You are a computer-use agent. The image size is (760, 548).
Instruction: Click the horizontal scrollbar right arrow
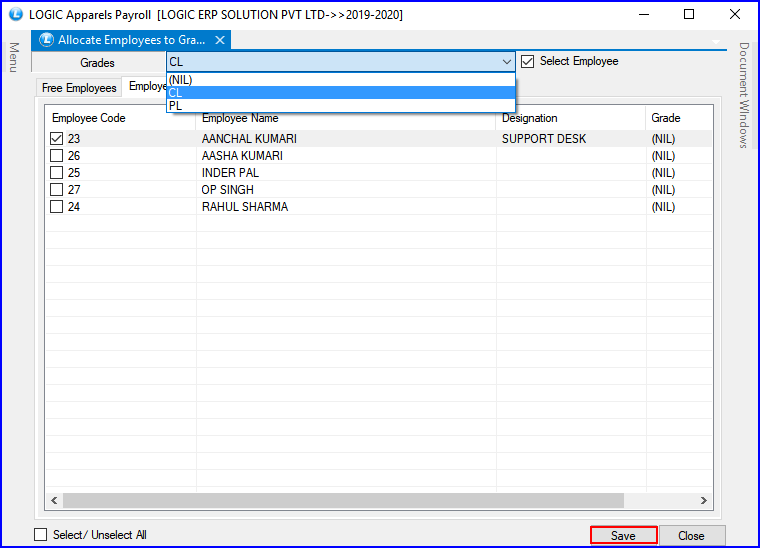pyautogui.click(x=704, y=501)
